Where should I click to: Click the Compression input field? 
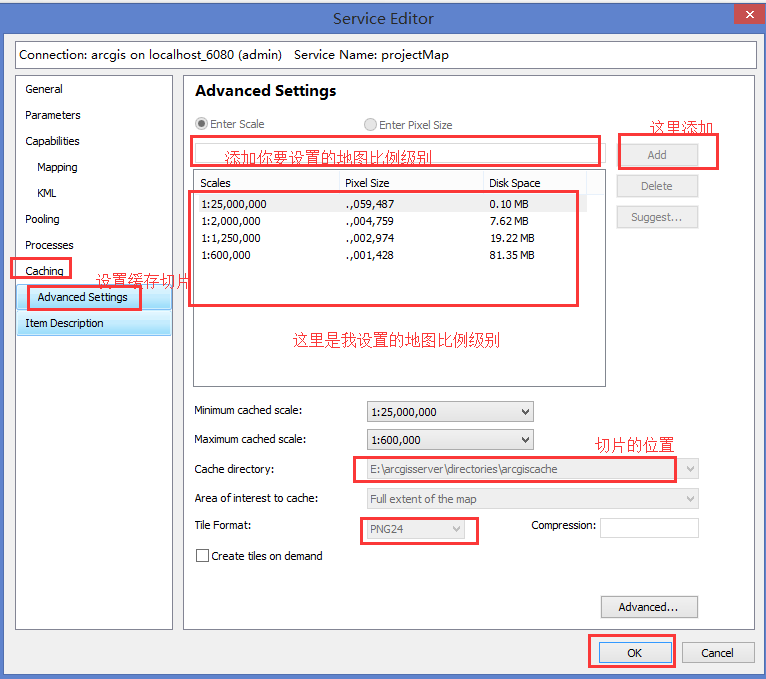(x=649, y=528)
